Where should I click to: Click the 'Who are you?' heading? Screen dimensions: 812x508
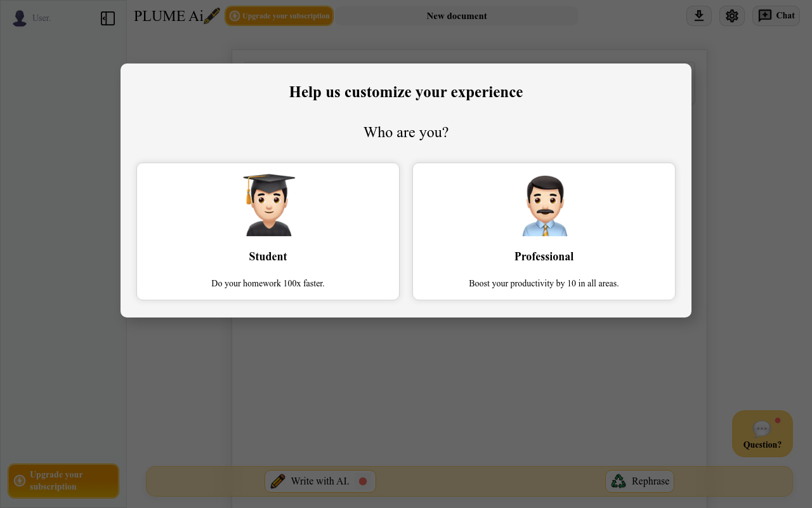tap(406, 132)
